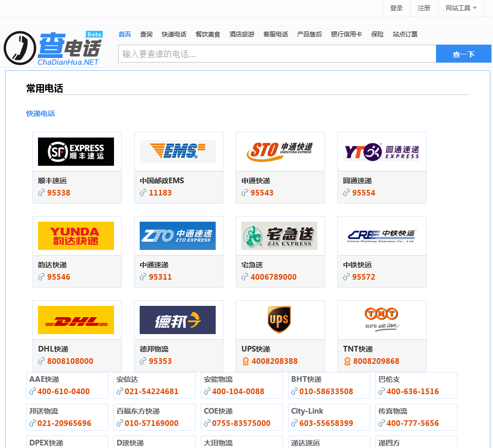This screenshot has width=493, height=448.
Task: Open the 客服电话 nav item
Action: click(x=276, y=34)
